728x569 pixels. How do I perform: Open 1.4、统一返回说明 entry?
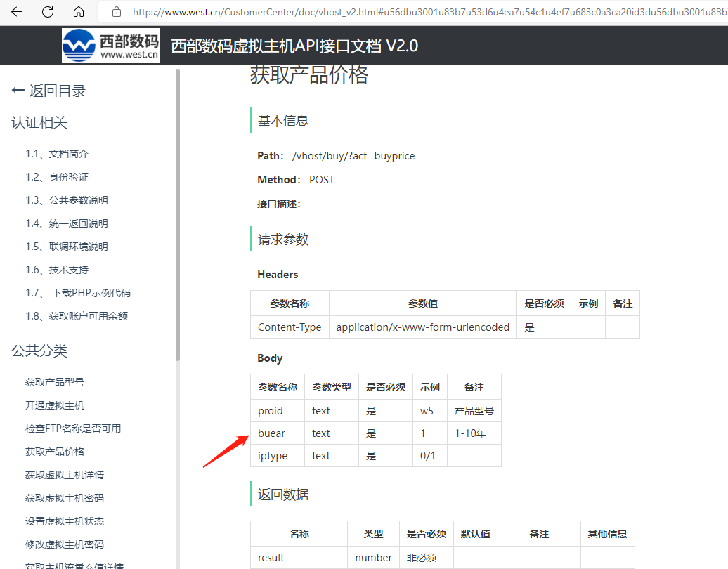(67, 223)
